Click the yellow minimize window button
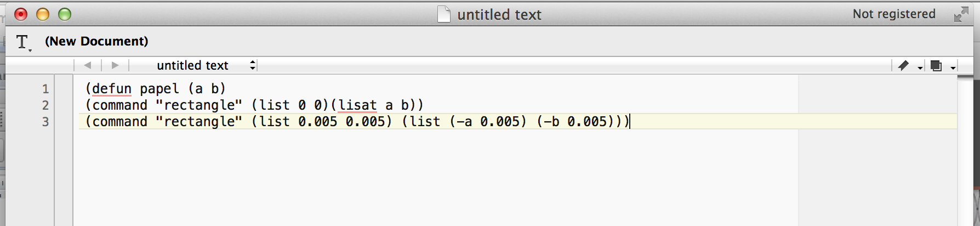This screenshot has height=226, width=980. 43,14
